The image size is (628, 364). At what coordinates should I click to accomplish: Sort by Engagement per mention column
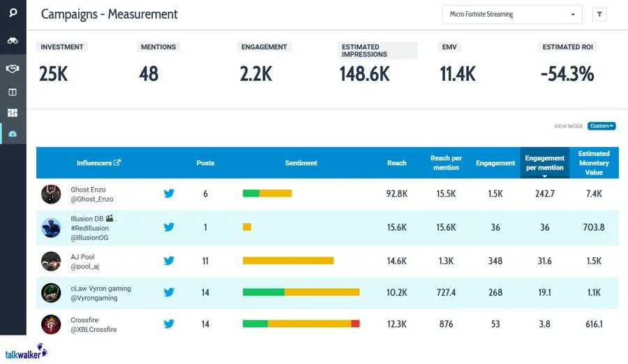(544, 163)
